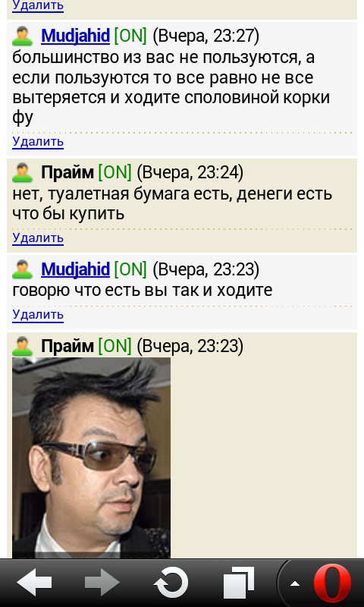This screenshot has height=607, width=364.
Task: Click the Прайм username at 23:24
Action: tap(67, 173)
